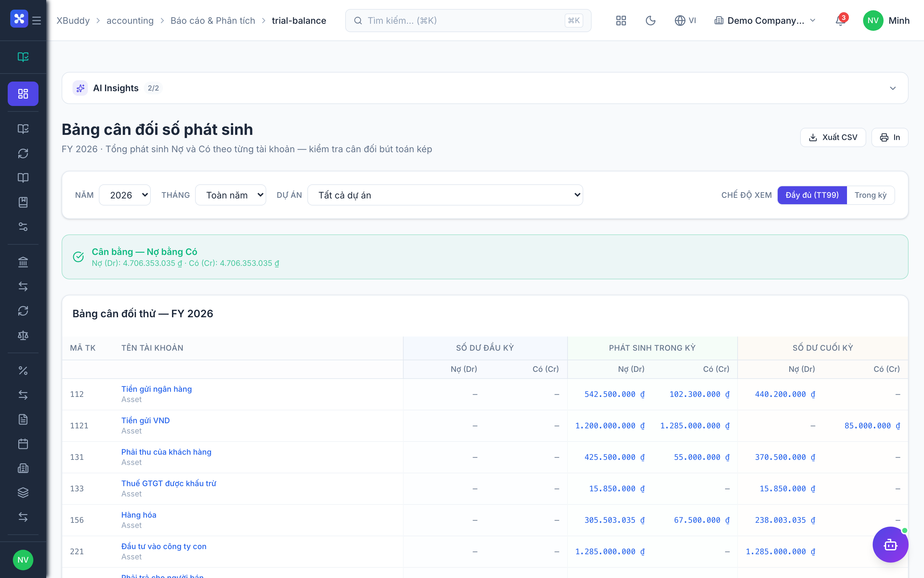The width and height of the screenshot is (924, 578).
Task: Go to XBuddy breadcrumb
Action: pyautogui.click(x=73, y=21)
